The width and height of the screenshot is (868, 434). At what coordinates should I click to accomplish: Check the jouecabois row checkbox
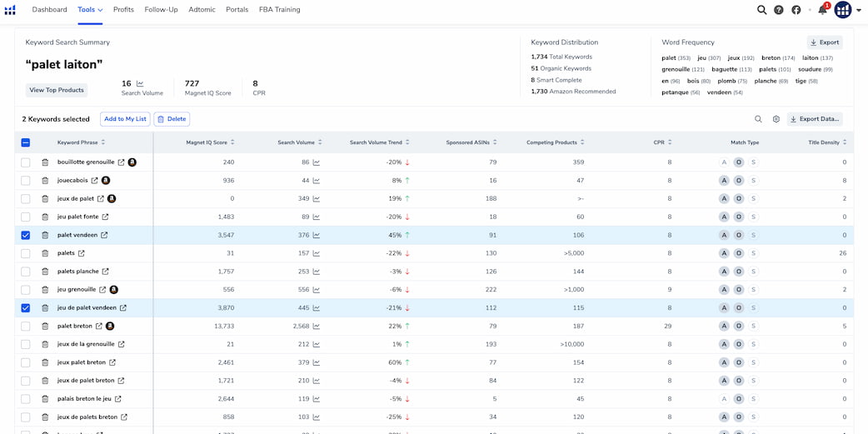point(26,181)
